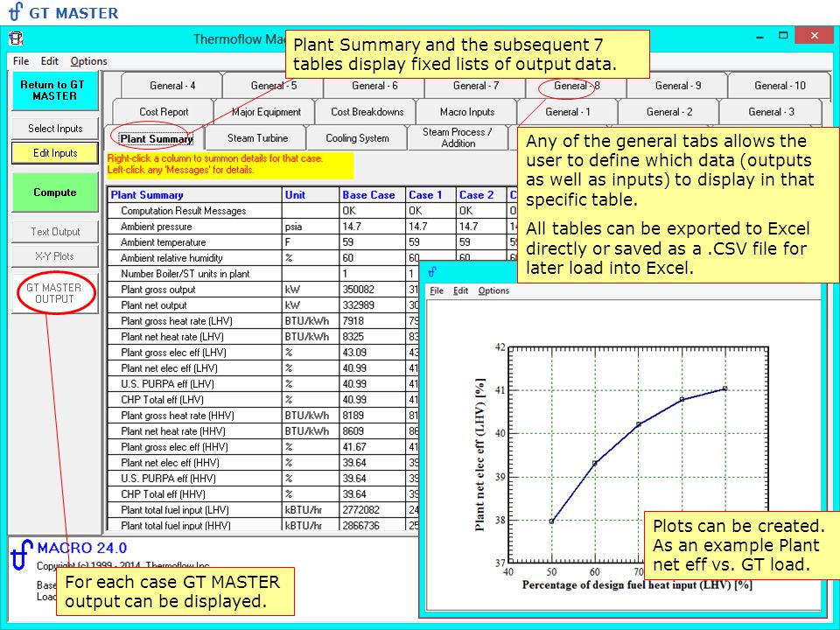Click the Text Output button
The height and width of the screenshot is (630, 840).
tap(54, 231)
